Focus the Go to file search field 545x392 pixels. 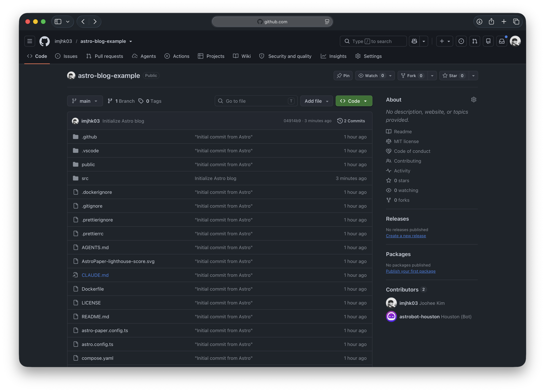(x=256, y=101)
